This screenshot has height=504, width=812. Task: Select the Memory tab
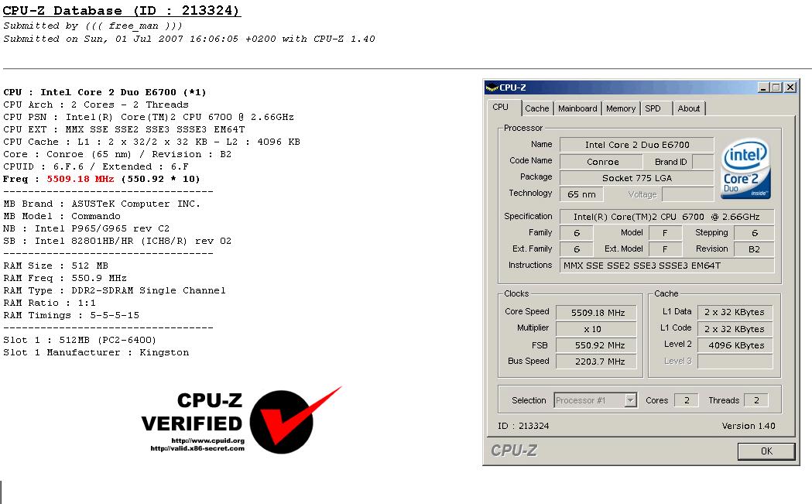pos(620,108)
